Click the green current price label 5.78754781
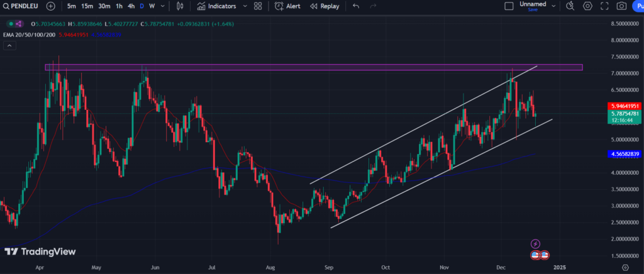 (625, 114)
